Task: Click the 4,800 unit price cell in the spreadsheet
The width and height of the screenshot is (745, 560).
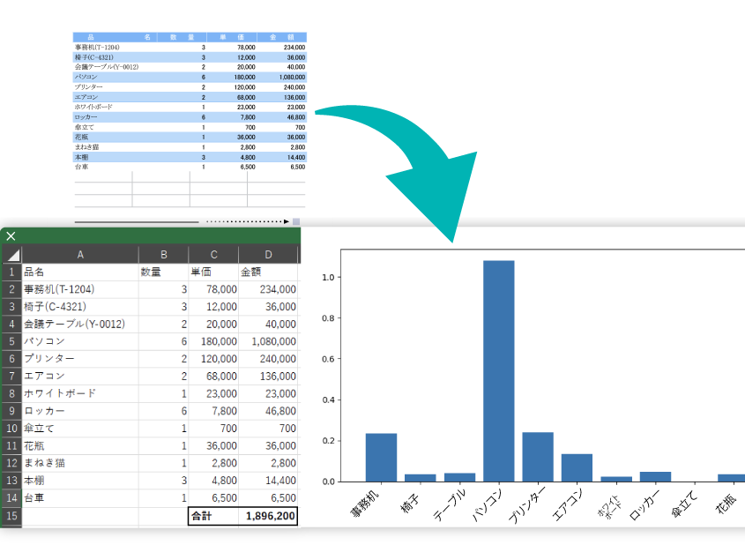Action: 214,481
